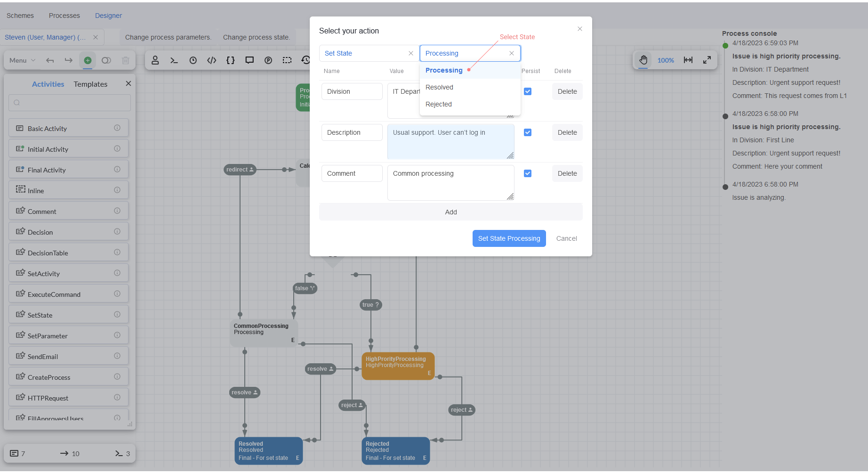
Task: Open the actors person icon
Action: (x=155, y=60)
